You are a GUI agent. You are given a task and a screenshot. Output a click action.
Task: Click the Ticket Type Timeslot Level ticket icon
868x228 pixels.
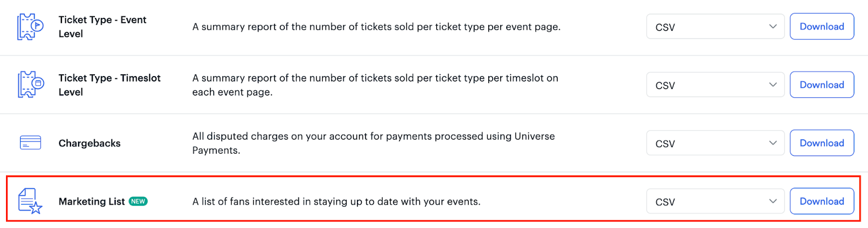[x=30, y=85]
